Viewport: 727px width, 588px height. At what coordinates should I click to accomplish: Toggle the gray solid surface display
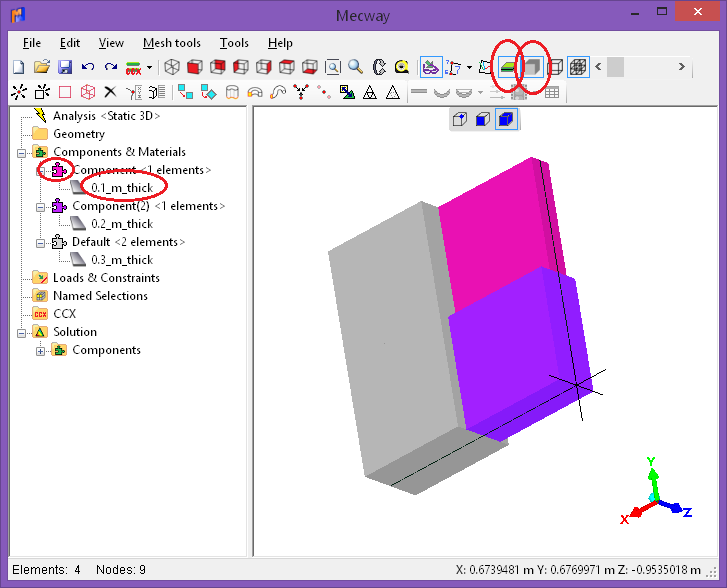[x=533, y=68]
